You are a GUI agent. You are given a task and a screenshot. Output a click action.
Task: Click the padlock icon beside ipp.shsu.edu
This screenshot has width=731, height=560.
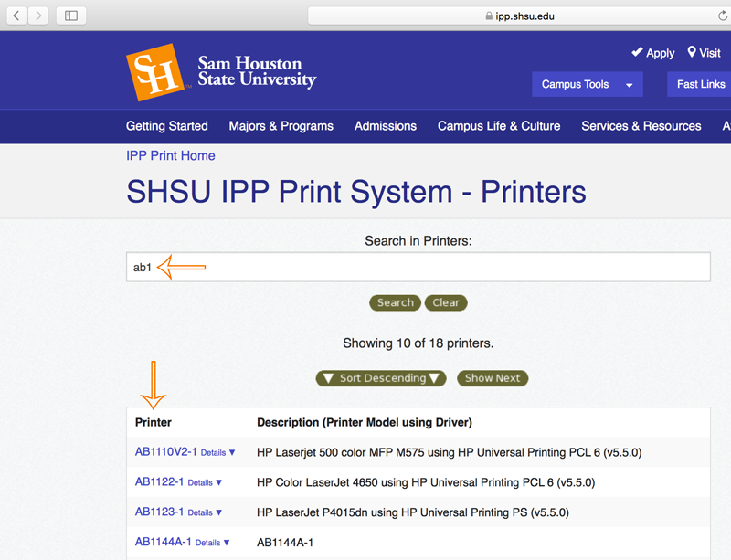tap(490, 15)
